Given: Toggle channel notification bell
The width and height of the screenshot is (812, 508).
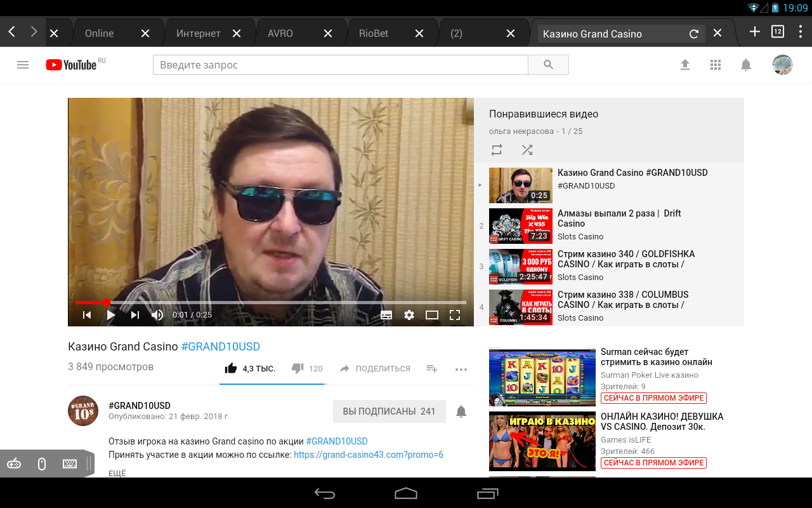Looking at the screenshot, I should point(461,411).
